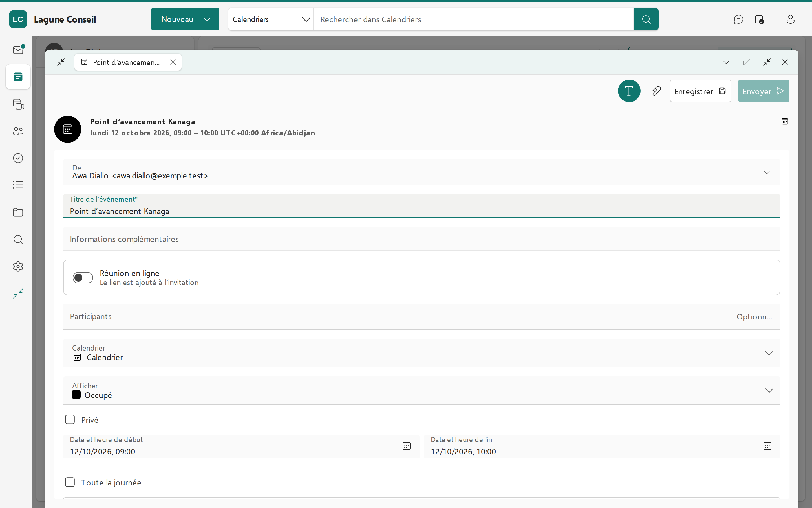Expand the Calendrier selection dropdown

click(x=769, y=353)
